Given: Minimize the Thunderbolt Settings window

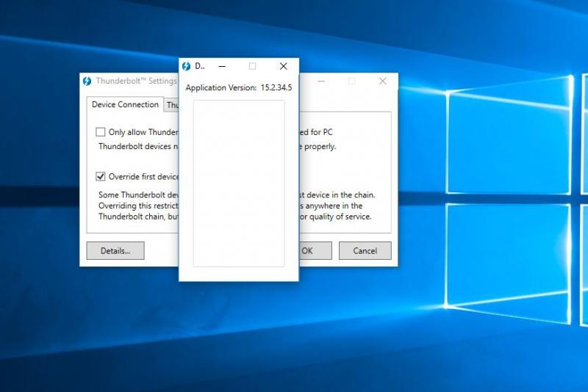Looking at the screenshot, I should (x=321, y=81).
